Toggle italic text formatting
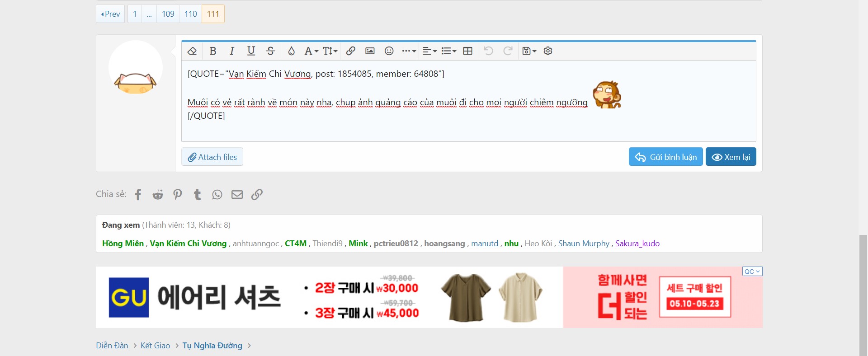 (x=232, y=51)
